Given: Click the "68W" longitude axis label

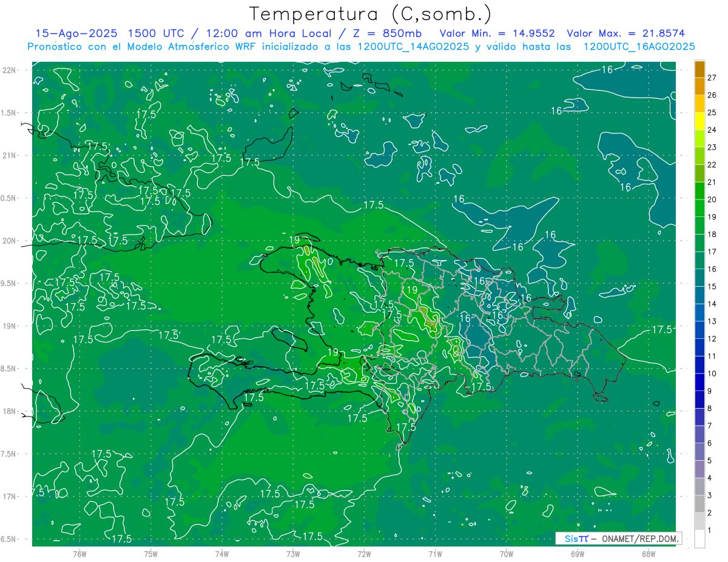Looking at the screenshot, I should [648, 553].
